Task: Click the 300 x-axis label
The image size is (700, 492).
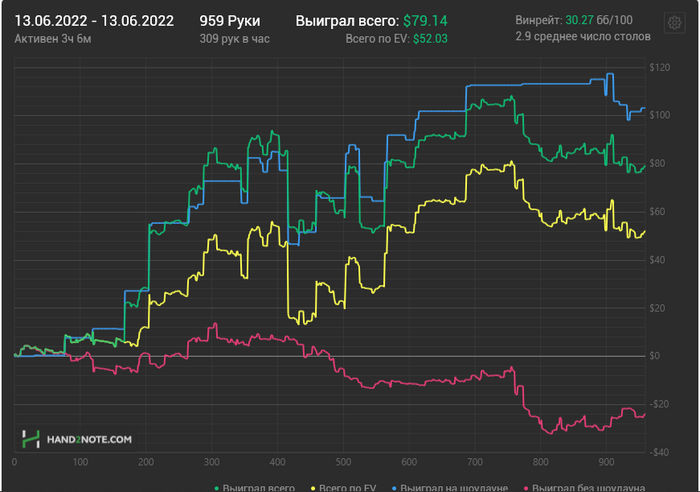Action: [212, 462]
